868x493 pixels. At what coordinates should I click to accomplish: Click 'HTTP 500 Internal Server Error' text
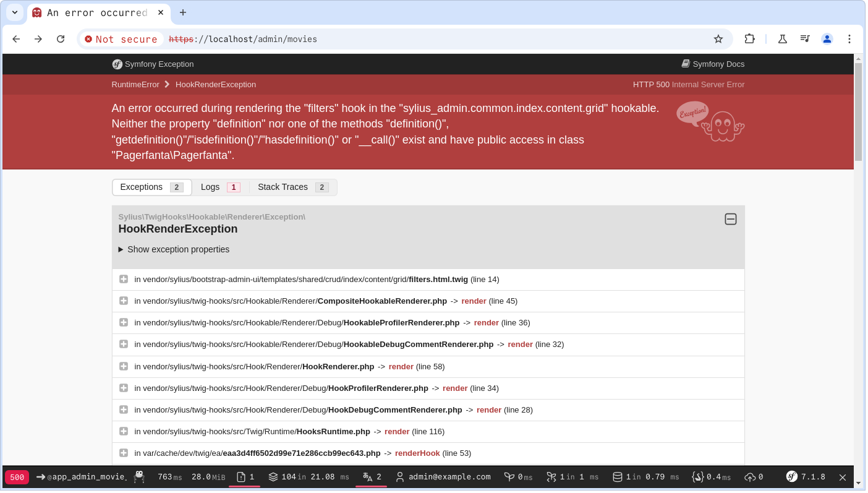689,85
